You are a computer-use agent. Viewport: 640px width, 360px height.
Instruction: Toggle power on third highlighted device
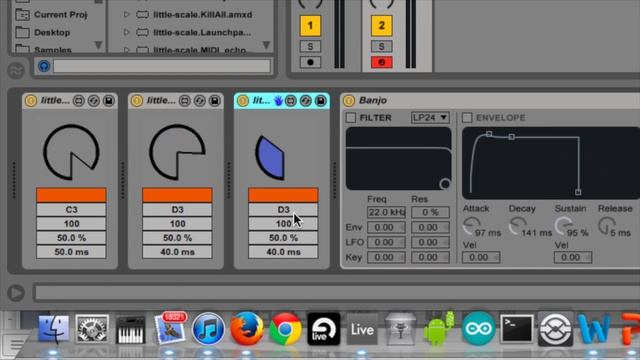click(243, 100)
